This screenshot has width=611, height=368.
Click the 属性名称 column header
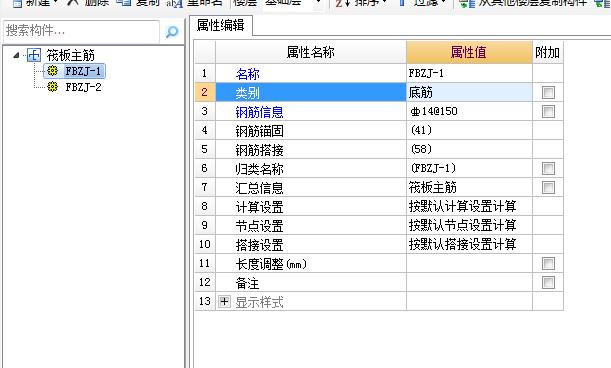coord(311,52)
